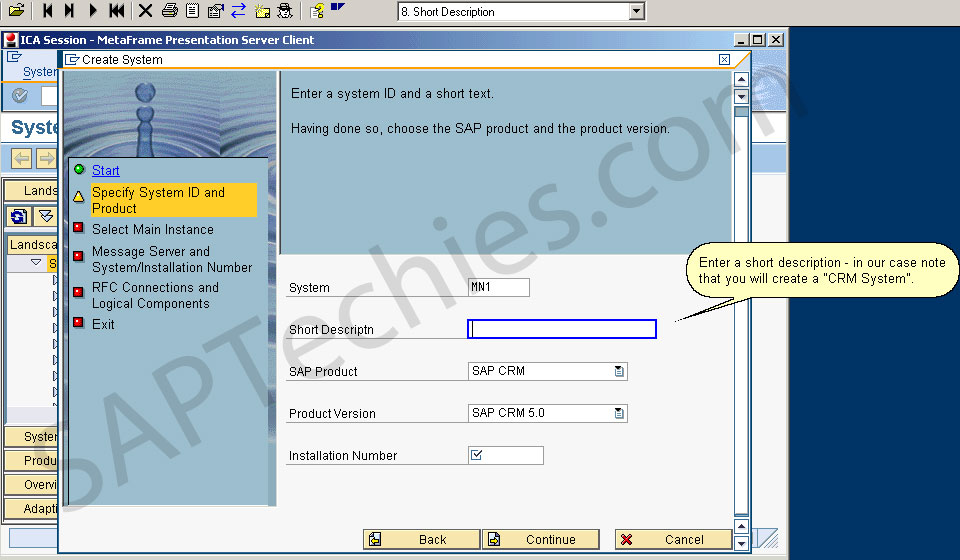Play the tutorial with the play arrow
The height and width of the screenshot is (560, 960).
pyautogui.click(x=93, y=10)
